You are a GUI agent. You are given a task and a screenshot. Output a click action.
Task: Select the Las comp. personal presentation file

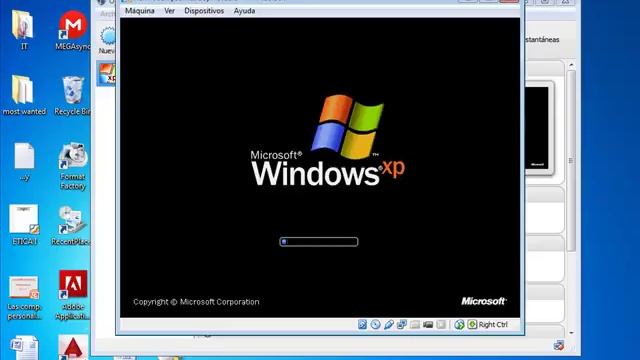click(x=24, y=298)
